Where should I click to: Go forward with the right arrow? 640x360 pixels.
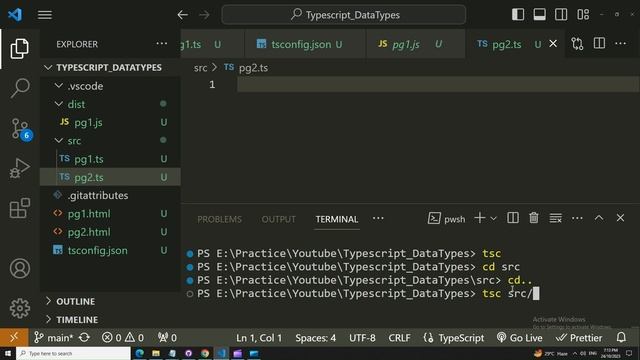(204, 15)
